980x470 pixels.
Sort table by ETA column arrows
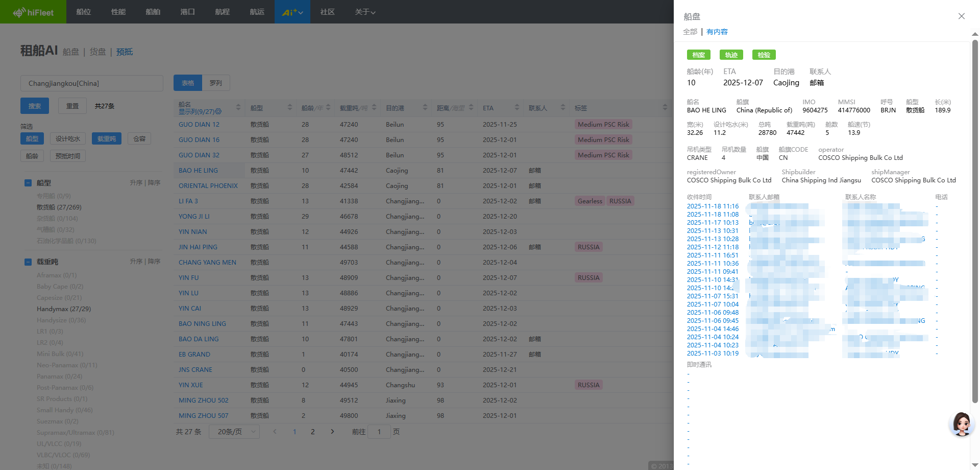(x=517, y=108)
